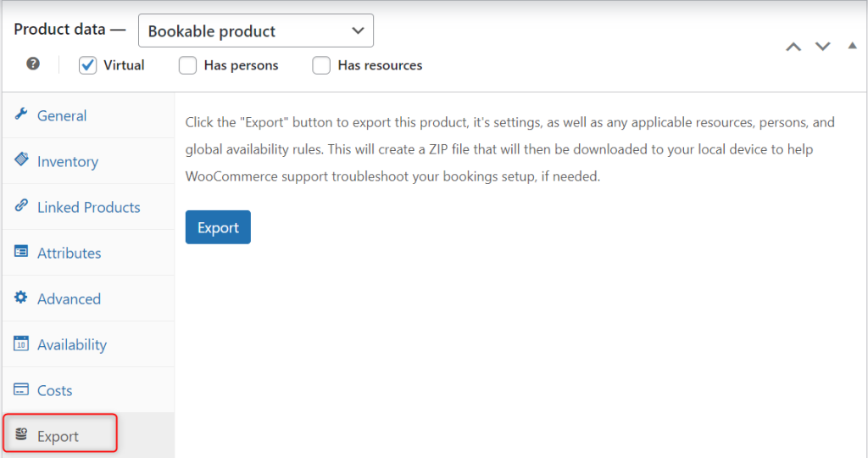Select the Export tab in sidebar

pyautogui.click(x=58, y=436)
